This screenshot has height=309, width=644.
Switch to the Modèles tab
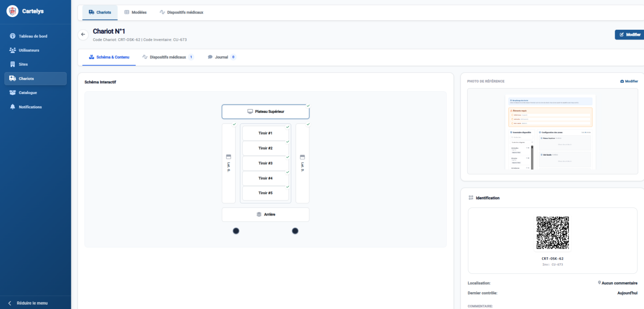pyautogui.click(x=135, y=13)
